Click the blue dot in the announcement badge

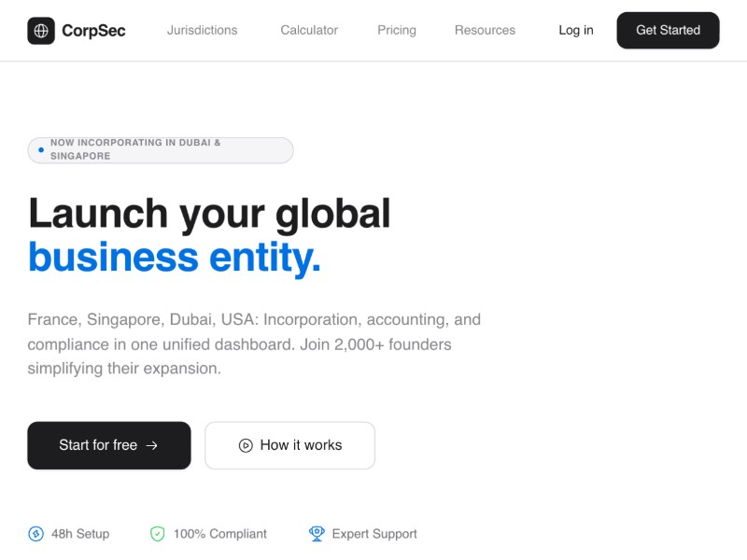coord(41,149)
